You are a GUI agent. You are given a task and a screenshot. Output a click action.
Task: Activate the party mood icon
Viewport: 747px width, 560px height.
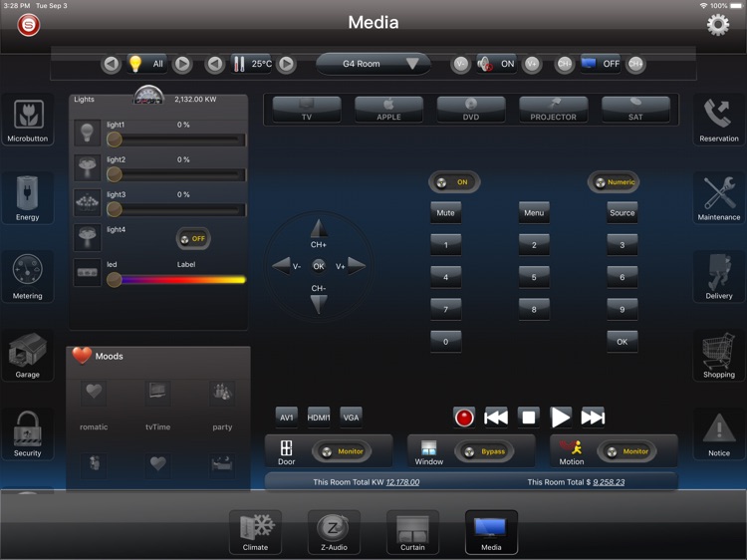(x=222, y=392)
